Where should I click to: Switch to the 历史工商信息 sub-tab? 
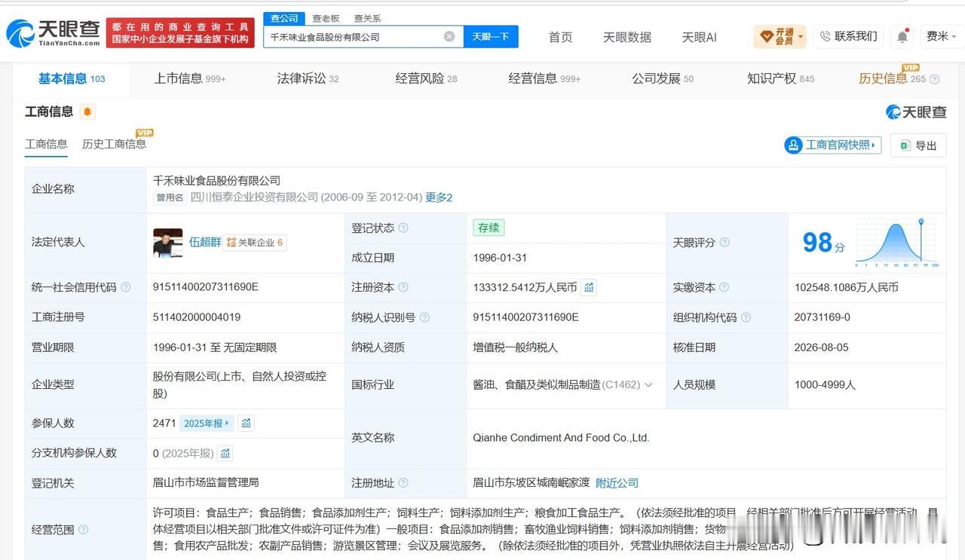pyautogui.click(x=114, y=144)
